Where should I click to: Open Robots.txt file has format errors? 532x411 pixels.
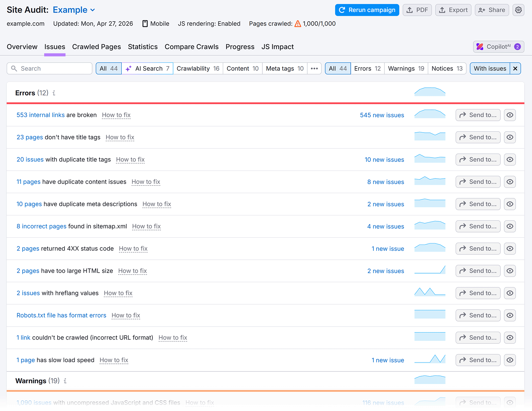pyautogui.click(x=62, y=315)
